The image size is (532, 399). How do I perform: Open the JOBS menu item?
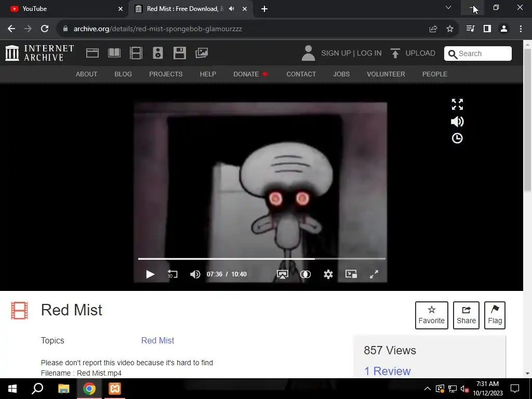[x=341, y=74]
